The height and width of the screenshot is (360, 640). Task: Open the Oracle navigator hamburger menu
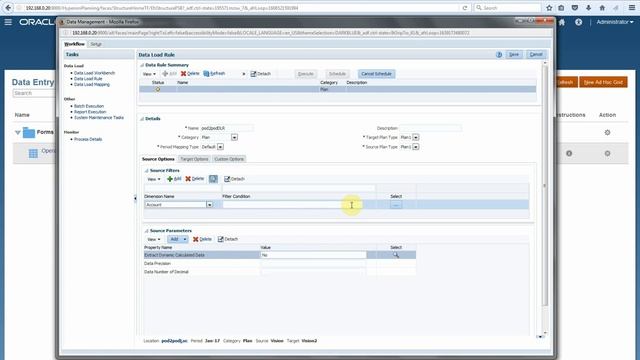click(x=8, y=22)
